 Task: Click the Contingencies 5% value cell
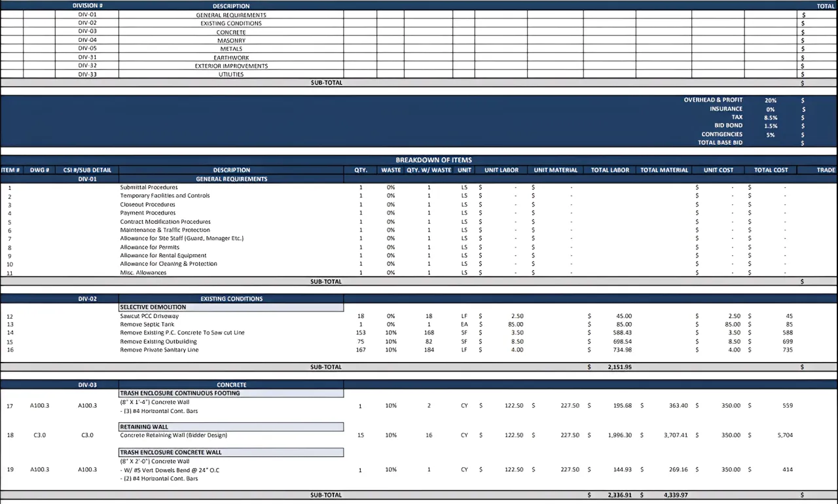click(770, 134)
